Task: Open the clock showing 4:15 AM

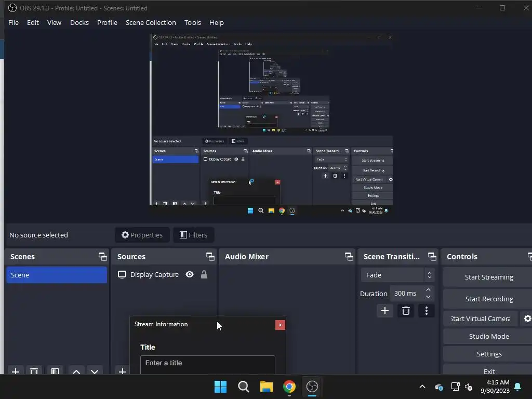Action: 495,387
